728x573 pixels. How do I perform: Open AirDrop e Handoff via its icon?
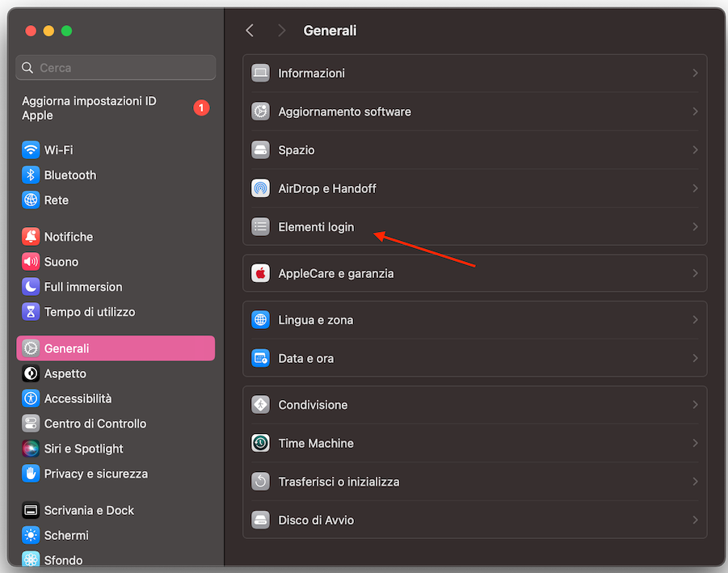[260, 188]
